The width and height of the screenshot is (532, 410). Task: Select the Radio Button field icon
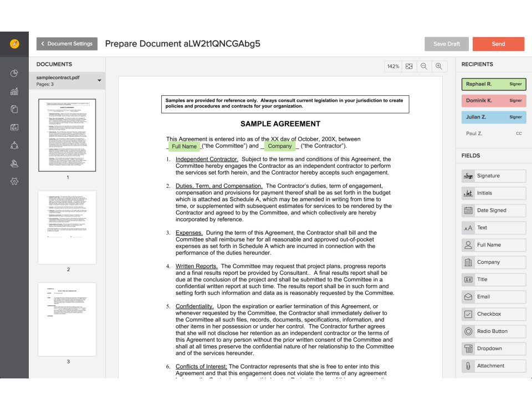pos(468,331)
